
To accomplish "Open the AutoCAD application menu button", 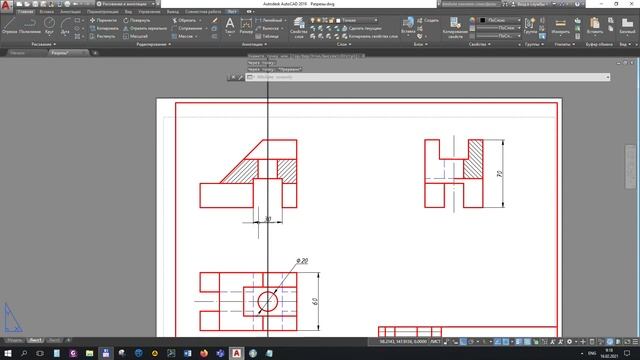I will 6,5.
